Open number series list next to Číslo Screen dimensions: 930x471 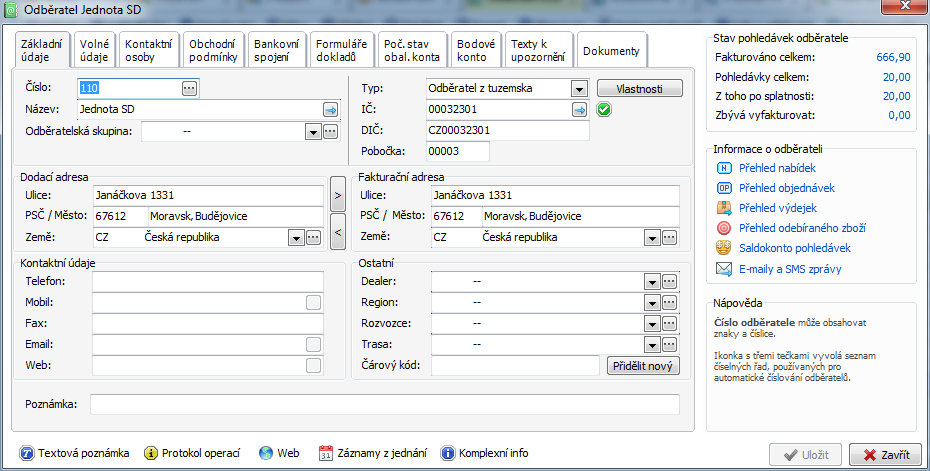(189, 88)
